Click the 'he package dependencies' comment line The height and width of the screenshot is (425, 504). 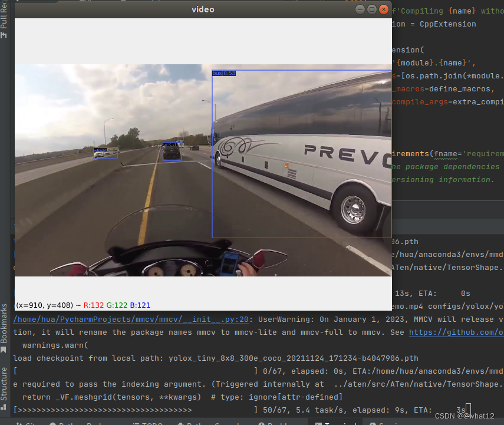coord(446,167)
